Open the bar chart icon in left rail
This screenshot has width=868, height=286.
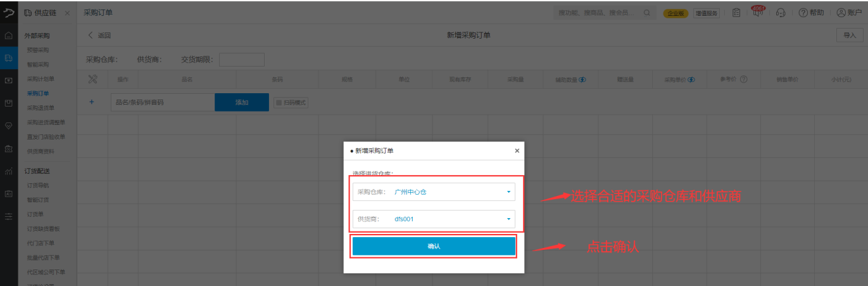(x=8, y=171)
